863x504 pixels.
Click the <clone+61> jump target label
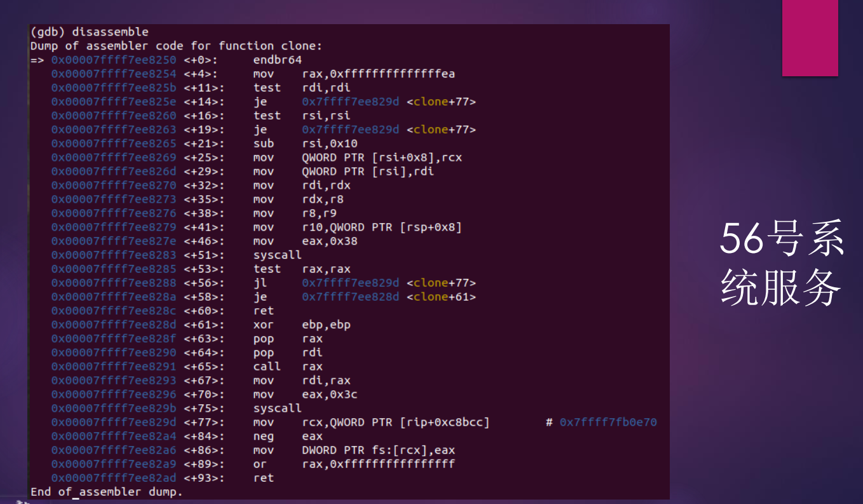pos(441,297)
